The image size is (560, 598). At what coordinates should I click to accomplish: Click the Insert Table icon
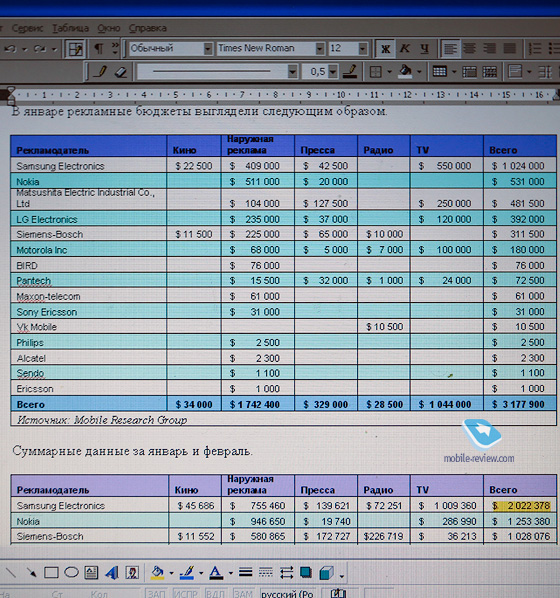439,71
